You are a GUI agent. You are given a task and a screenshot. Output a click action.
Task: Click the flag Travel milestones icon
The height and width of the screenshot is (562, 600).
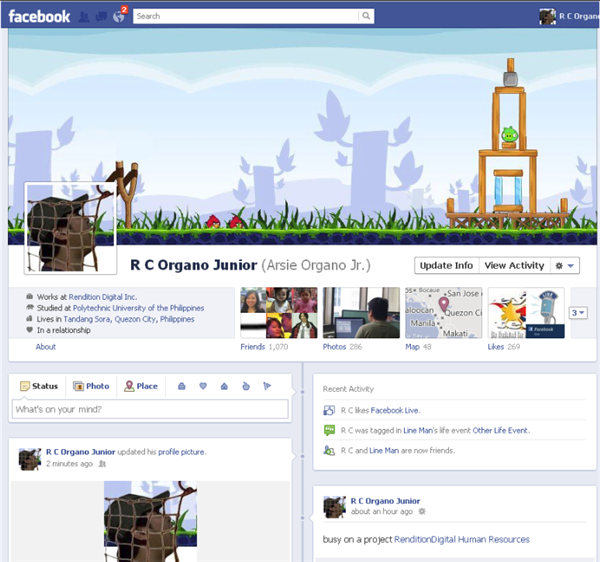click(267, 386)
